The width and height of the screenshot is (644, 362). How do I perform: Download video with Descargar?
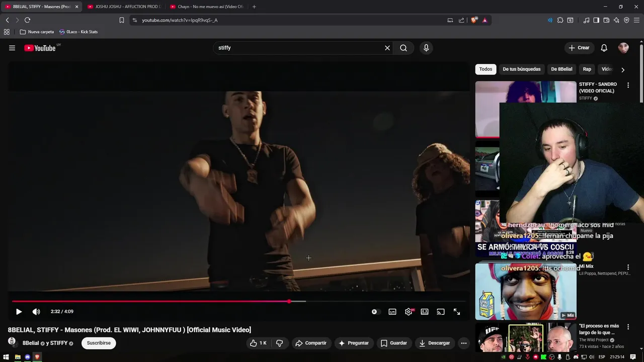[x=435, y=343]
